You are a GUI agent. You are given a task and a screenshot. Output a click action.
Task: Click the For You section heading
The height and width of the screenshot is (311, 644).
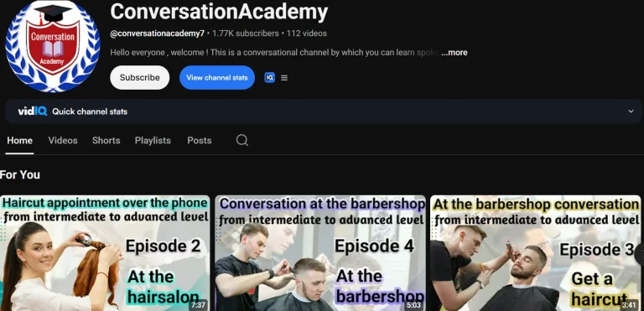(x=20, y=175)
